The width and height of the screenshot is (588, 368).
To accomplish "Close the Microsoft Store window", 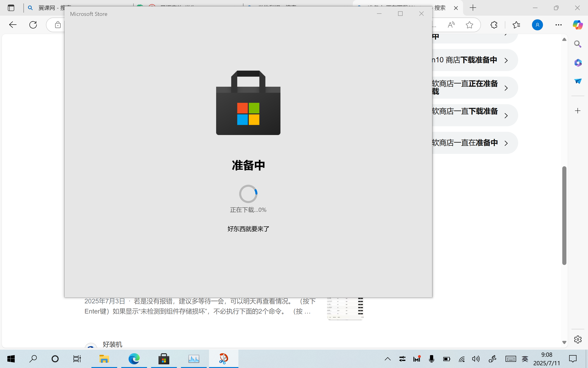I will point(421,14).
